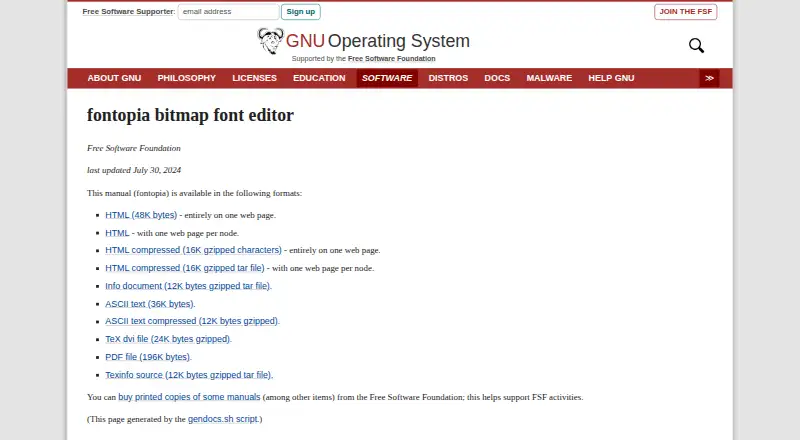
Task: Open the HELP GNU menu item
Action: [x=611, y=78]
